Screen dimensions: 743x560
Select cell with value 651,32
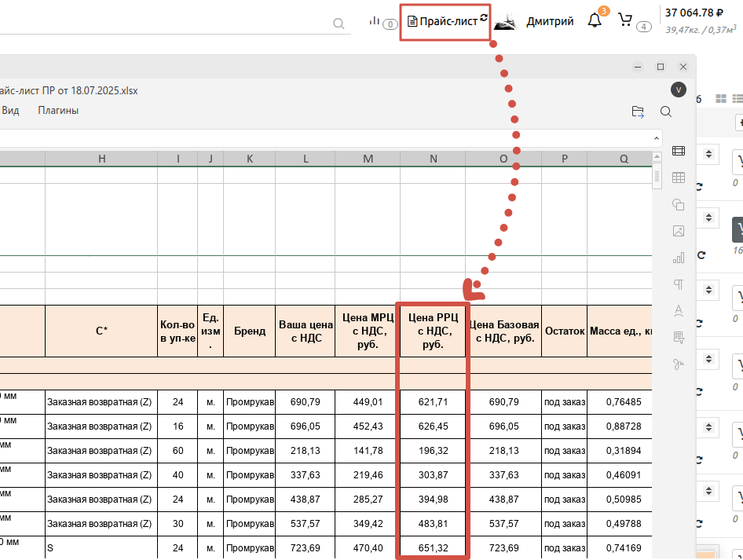pyautogui.click(x=433, y=547)
